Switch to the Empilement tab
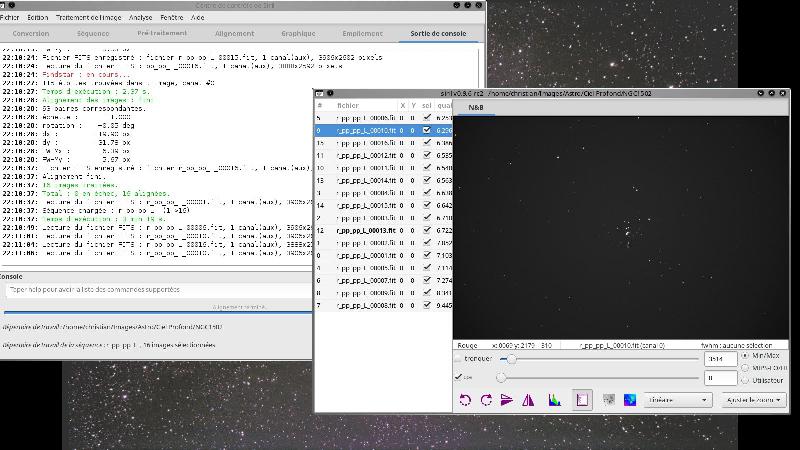This screenshot has height=450, width=800. pos(362,33)
